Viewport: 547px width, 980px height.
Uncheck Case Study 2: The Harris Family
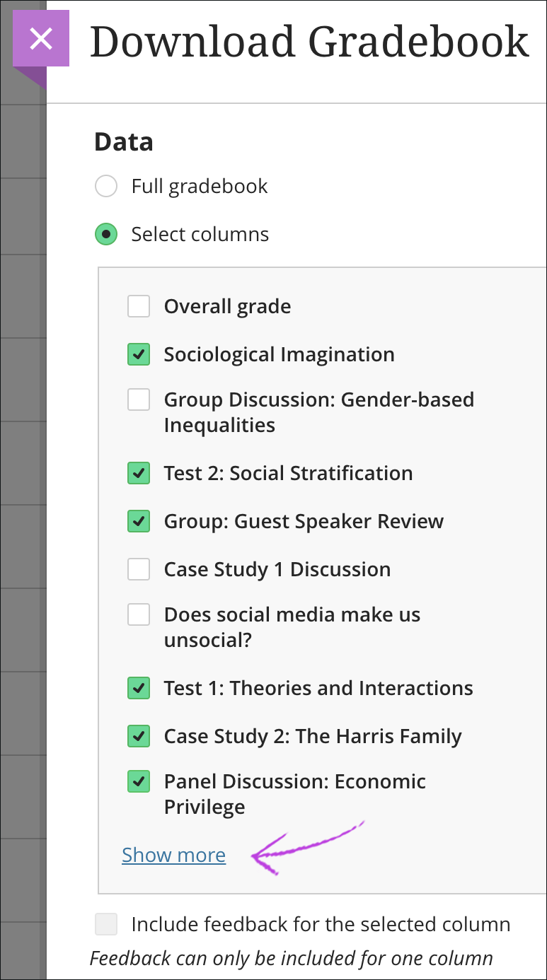(139, 737)
